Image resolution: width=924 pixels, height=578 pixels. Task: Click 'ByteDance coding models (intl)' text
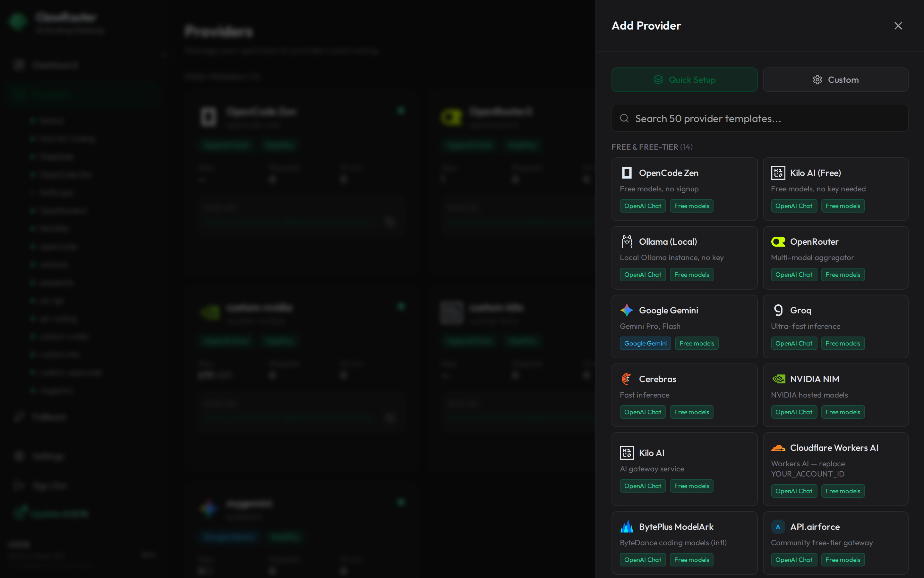tap(673, 542)
